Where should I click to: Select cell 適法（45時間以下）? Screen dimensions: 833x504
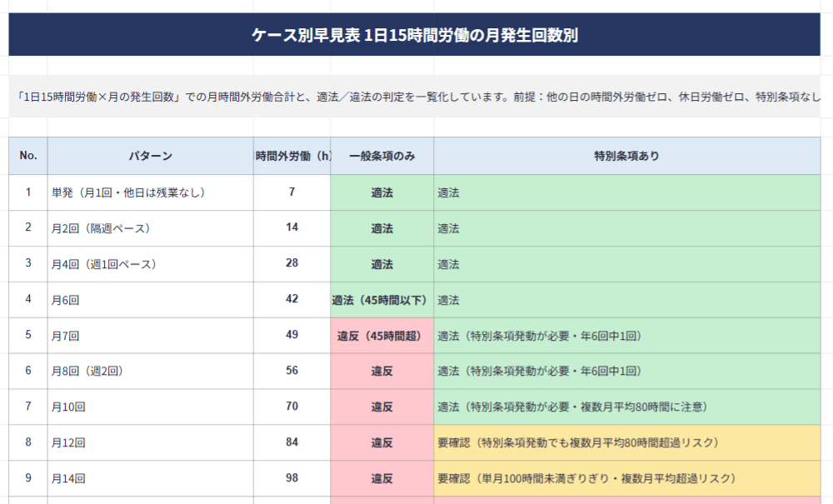[382, 300]
